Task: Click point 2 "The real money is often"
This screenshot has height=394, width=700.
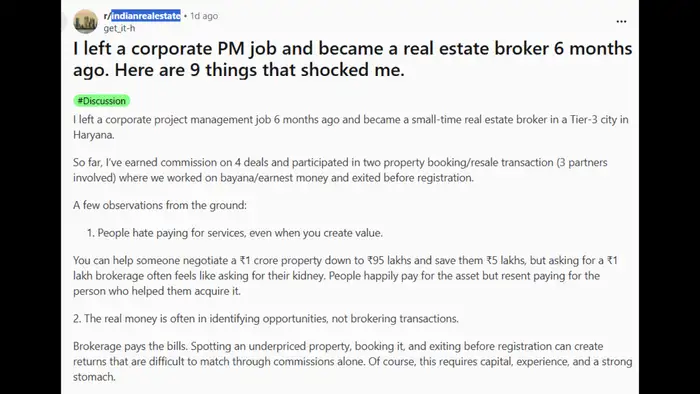Action: (x=266, y=319)
